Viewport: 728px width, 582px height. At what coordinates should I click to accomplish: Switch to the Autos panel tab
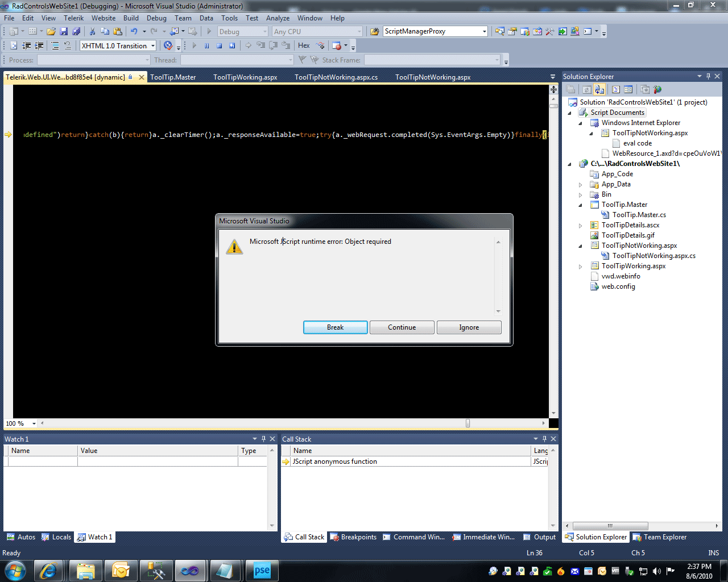[x=21, y=537]
